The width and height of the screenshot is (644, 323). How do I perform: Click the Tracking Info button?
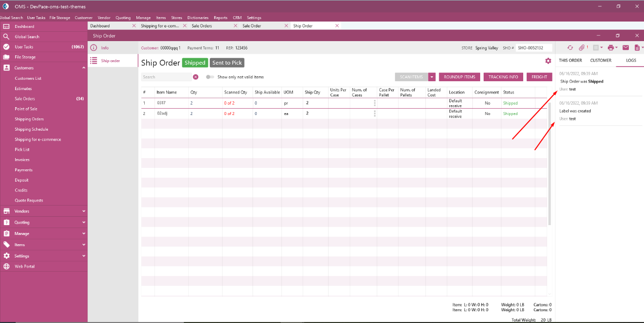pos(503,77)
